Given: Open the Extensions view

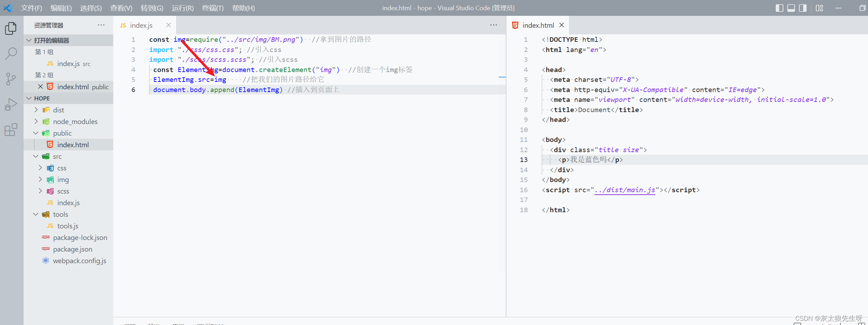Looking at the screenshot, I should click(11, 130).
